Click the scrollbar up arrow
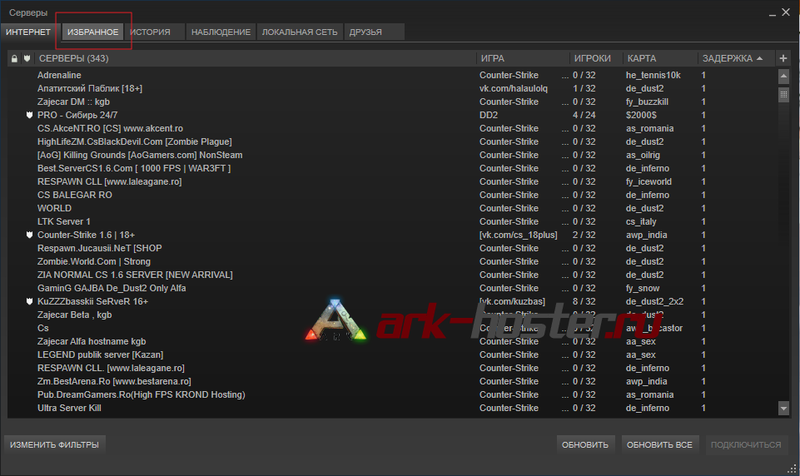Screen dimensions: 800x476 point(784,77)
